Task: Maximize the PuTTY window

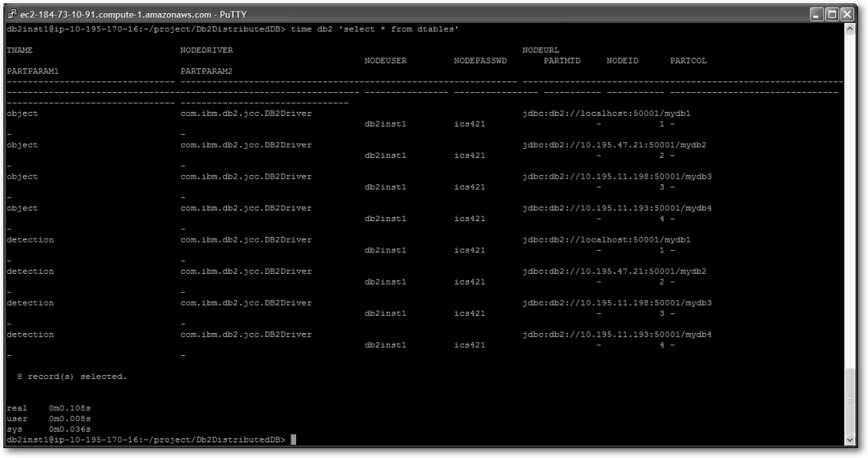Action: pyautogui.click(x=832, y=14)
